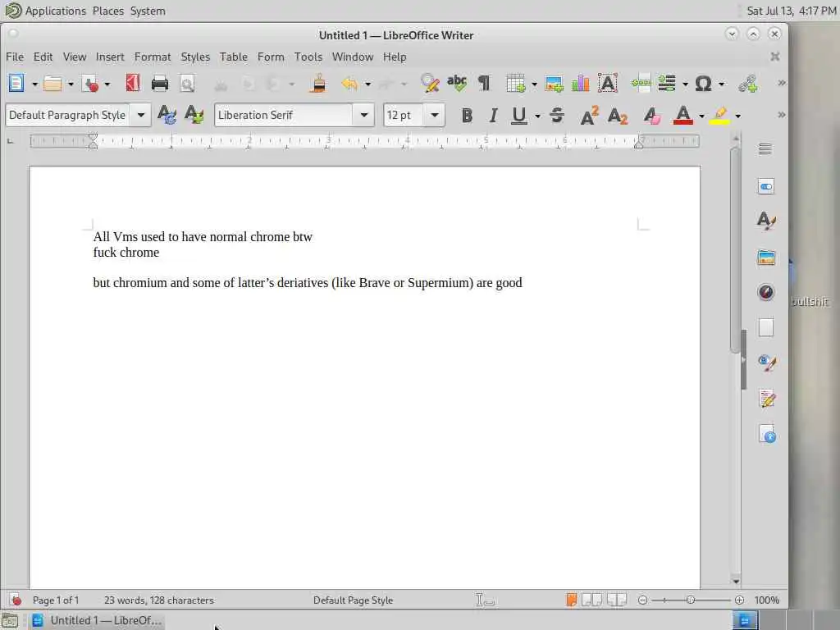The image size is (840, 630).
Task: Run the spelling check abc icon
Action: tap(457, 83)
